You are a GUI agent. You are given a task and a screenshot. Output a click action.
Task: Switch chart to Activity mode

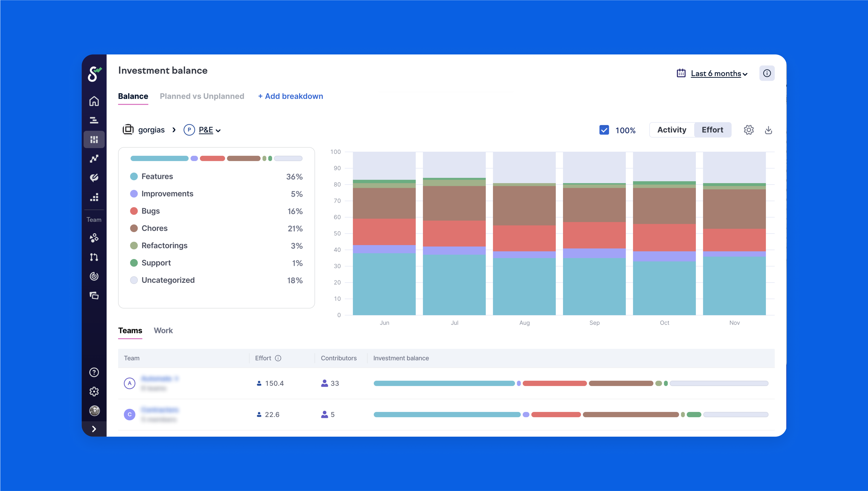click(x=671, y=130)
